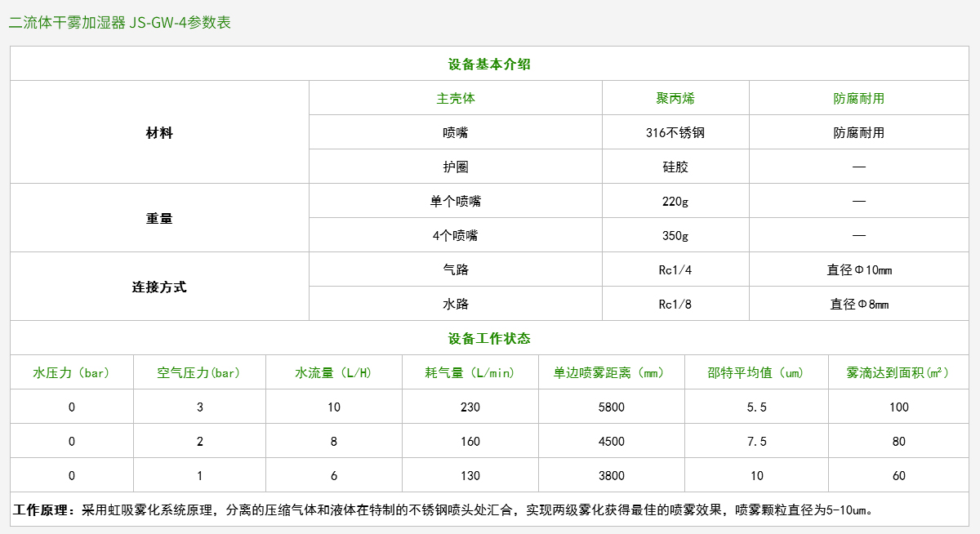
Task: Click the 7.5 邵特平均值 value
Action: [756, 442]
